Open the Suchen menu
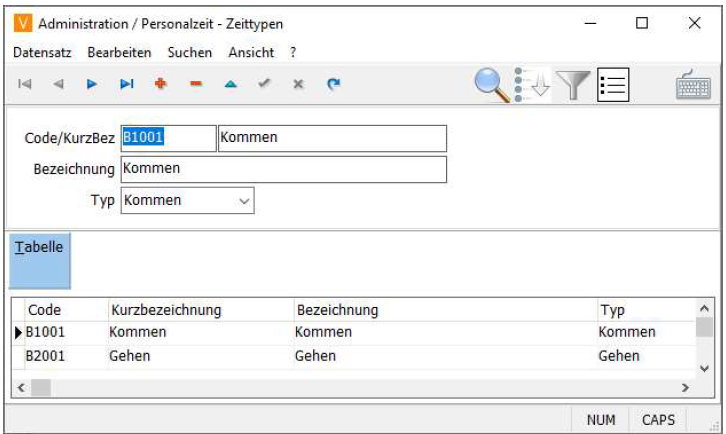 [x=190, y=52]
